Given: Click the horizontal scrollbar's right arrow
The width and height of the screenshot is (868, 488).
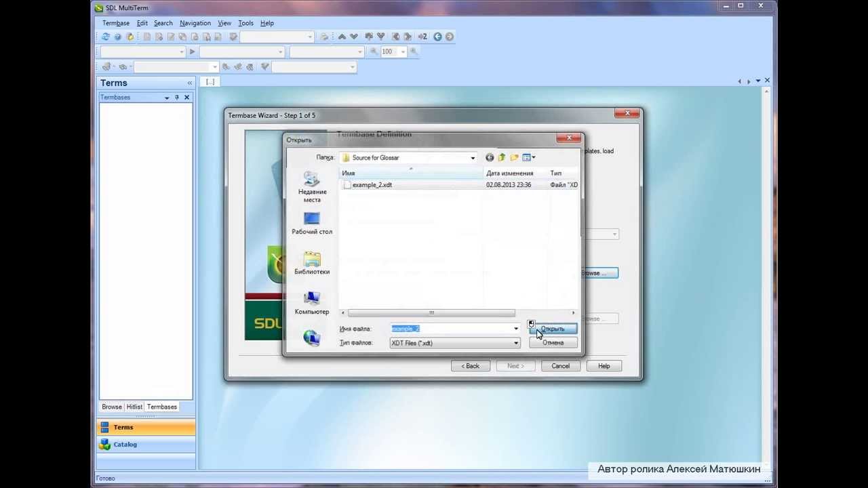Looking at the screenshot, I should pos(574,313).
